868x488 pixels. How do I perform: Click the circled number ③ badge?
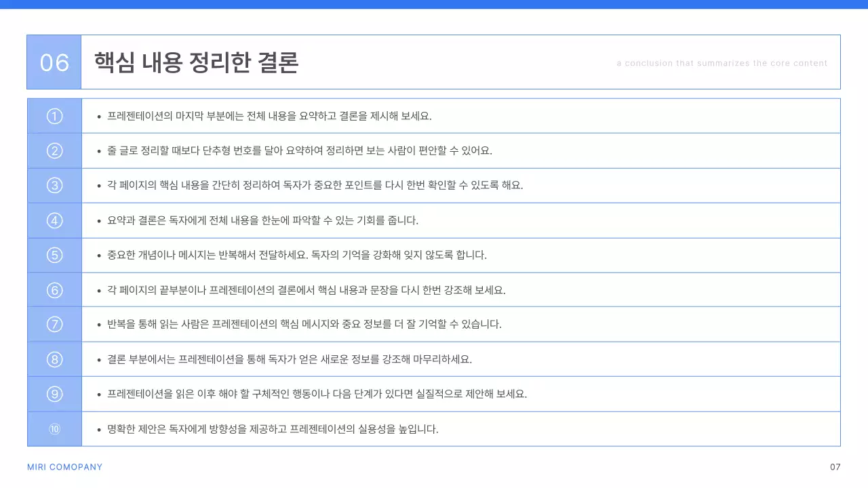click(54, 185)
